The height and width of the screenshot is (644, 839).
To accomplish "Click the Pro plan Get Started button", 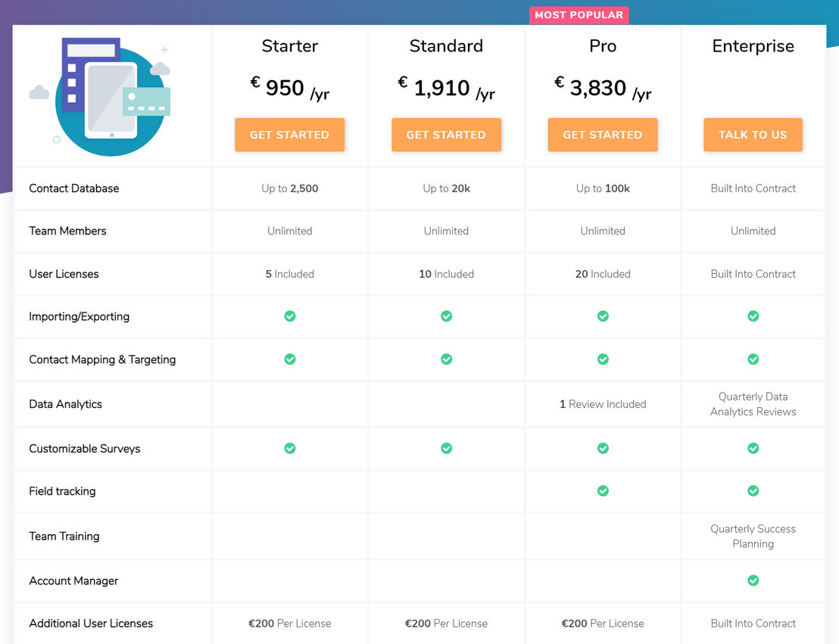I will (x=603, y=135).
